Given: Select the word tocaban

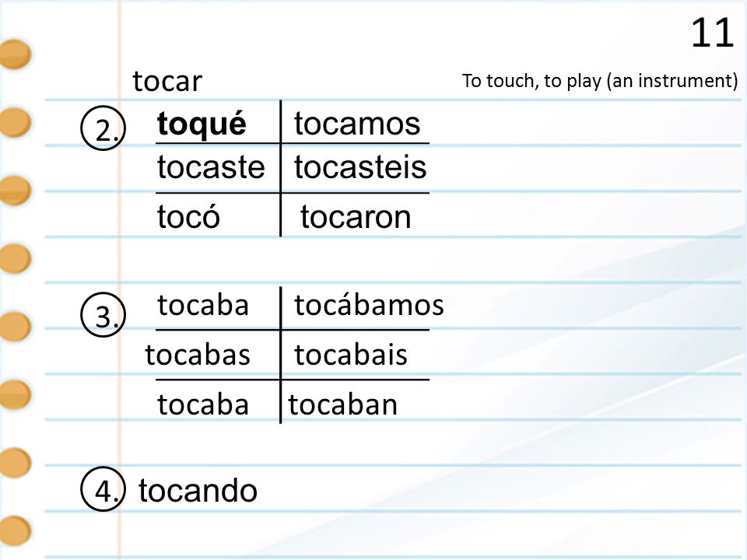Looking at the screenshot, I should 343,404.
